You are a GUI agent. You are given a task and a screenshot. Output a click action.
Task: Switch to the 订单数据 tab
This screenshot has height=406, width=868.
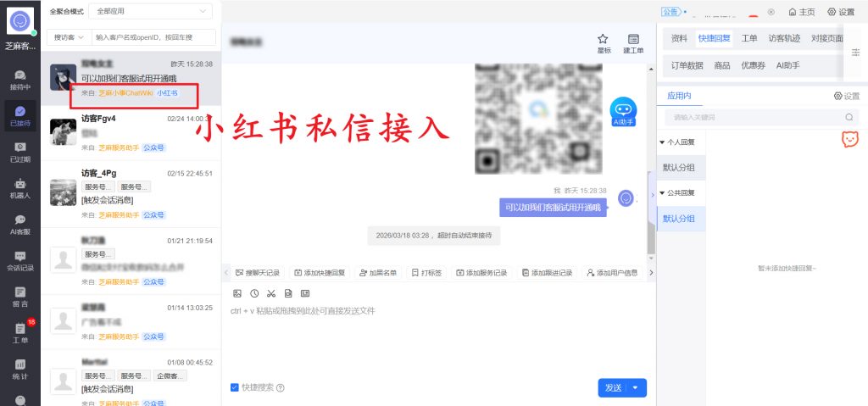[687, 65]
